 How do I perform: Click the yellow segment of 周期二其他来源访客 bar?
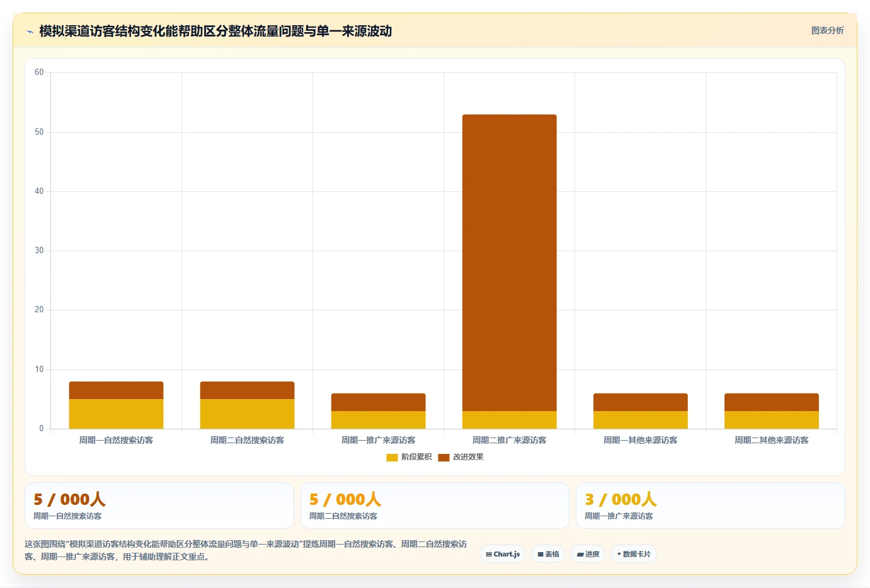point(772,420)
